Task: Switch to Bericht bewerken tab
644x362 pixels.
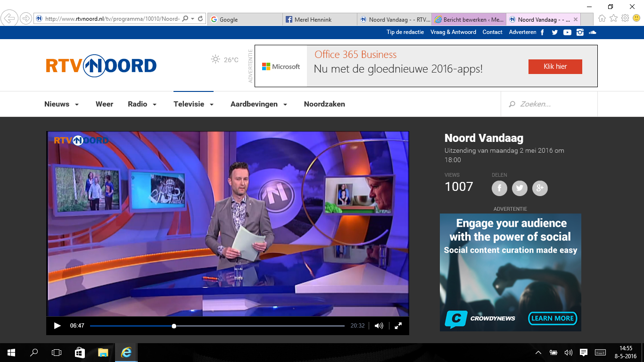Action: pyautogui.click(x=469, y=19)
